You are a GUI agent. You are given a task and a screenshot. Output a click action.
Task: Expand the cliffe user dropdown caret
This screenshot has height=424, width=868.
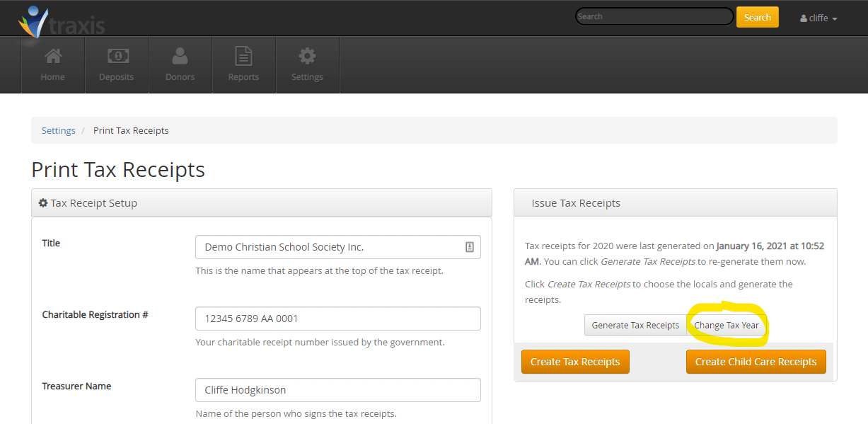pyautogui.click(x=835, y=19)
